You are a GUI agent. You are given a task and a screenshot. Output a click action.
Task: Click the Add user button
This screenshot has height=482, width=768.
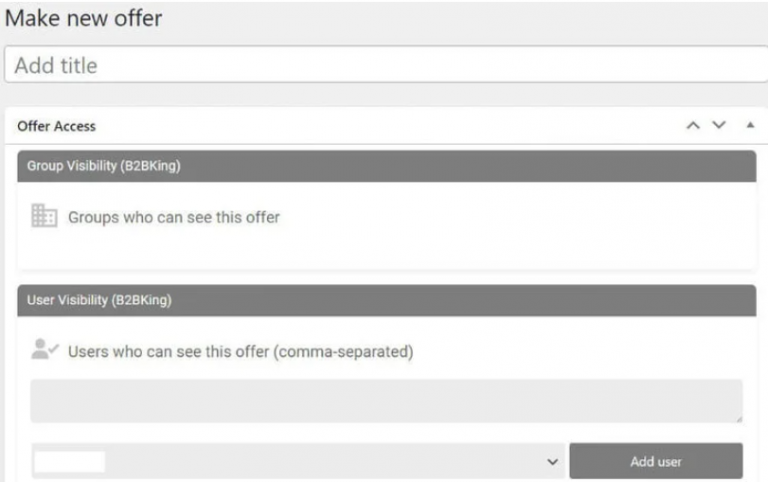click(656, 461)
